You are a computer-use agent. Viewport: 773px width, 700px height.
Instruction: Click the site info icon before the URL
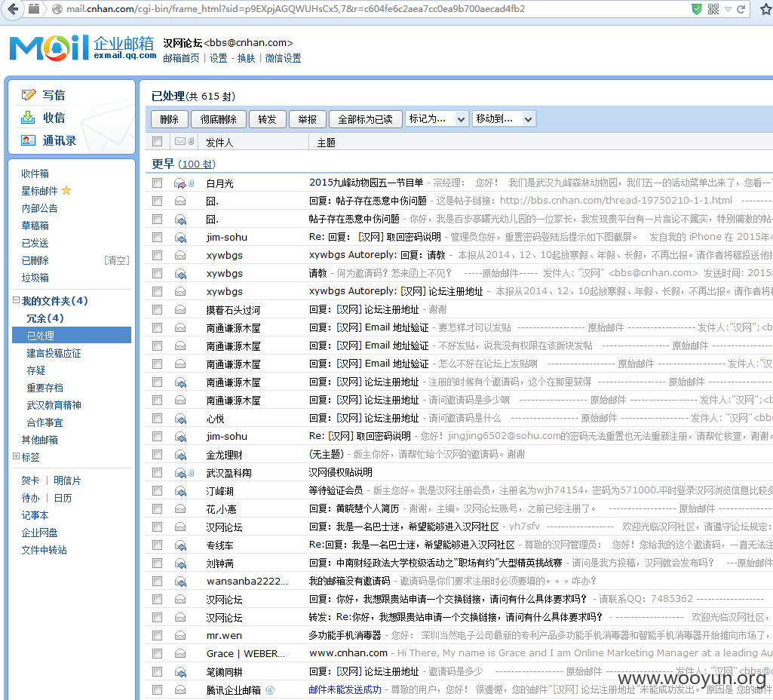click(x=57, y=9)
